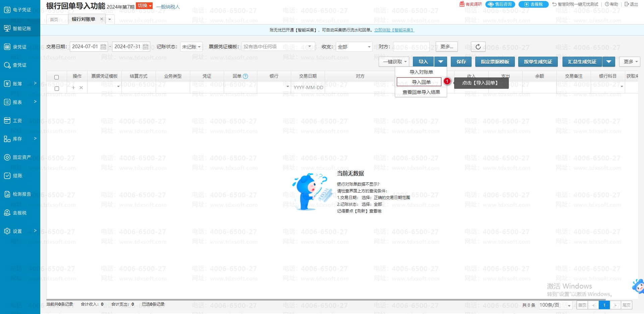Close the 银行对账单 tab
The height and width of the screenshot is (314, 644).
click(x=102, y=19)
